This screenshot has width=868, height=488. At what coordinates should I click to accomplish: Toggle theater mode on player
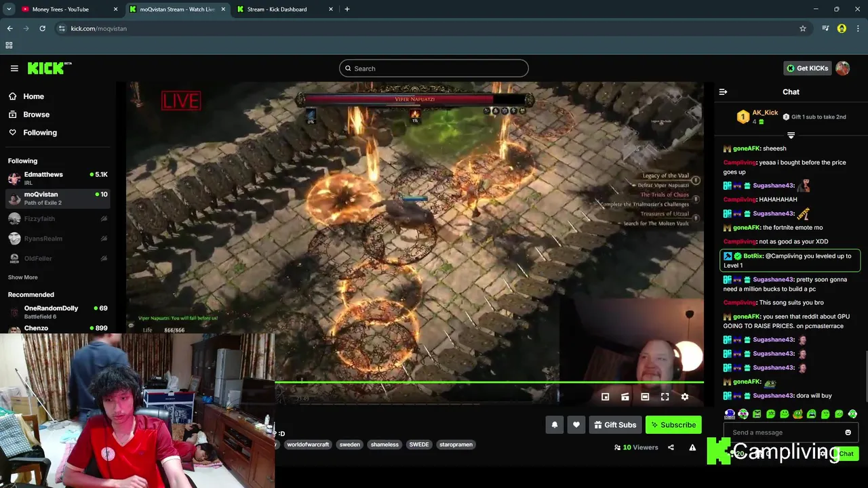tap(645, 397)
